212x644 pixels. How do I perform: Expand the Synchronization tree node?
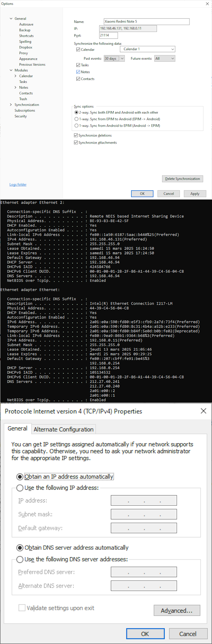(x=11, y=105)
